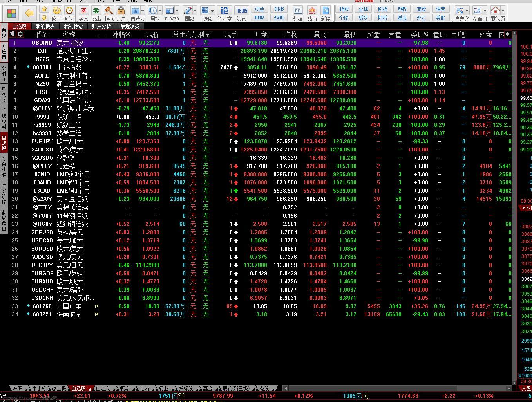Select the 海南航空 row
The width and height of the screenshot is (532, 402).
pos(261,314)
